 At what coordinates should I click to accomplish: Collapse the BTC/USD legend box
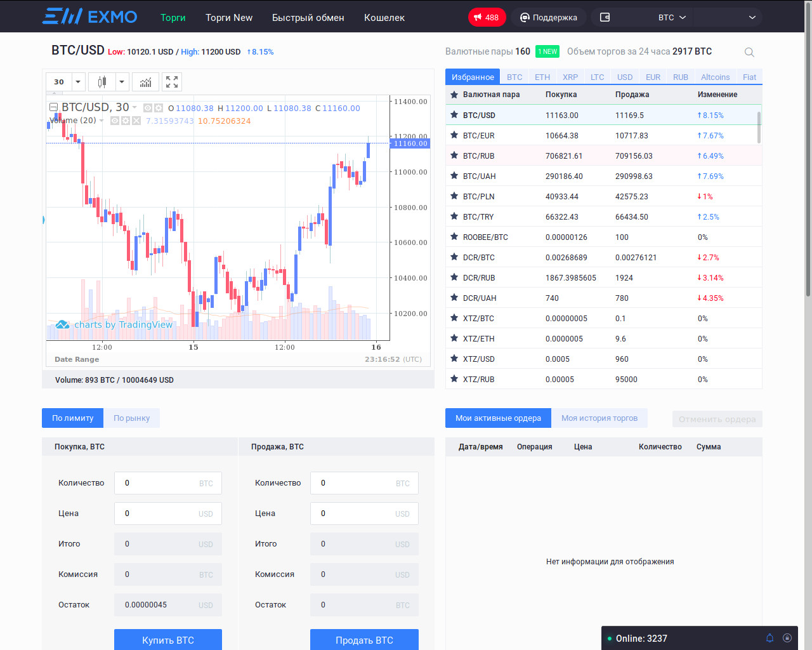[x=54, y=107]
